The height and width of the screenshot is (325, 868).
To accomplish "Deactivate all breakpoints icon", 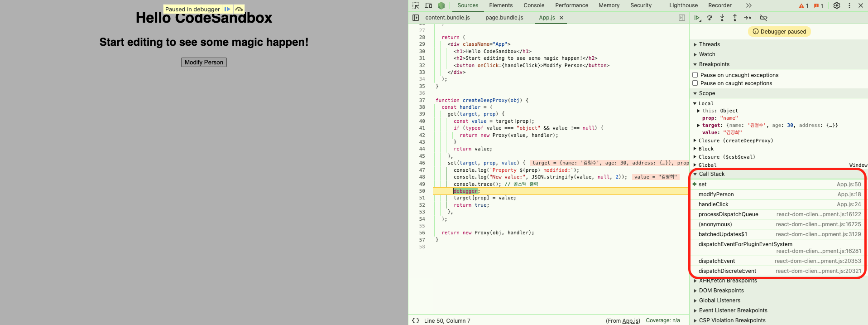I will coord(764,18).
